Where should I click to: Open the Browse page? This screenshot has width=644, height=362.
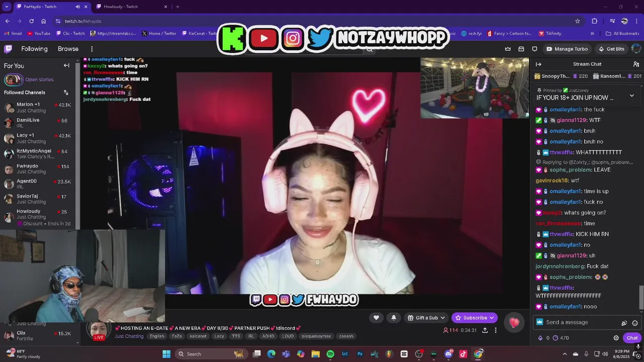68,49
